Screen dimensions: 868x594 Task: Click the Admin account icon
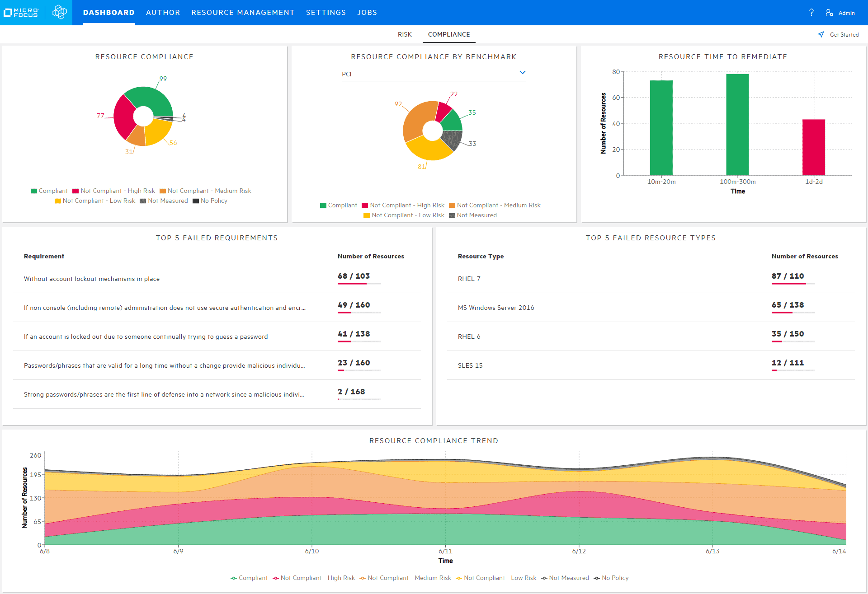click(x=830, y=13)
